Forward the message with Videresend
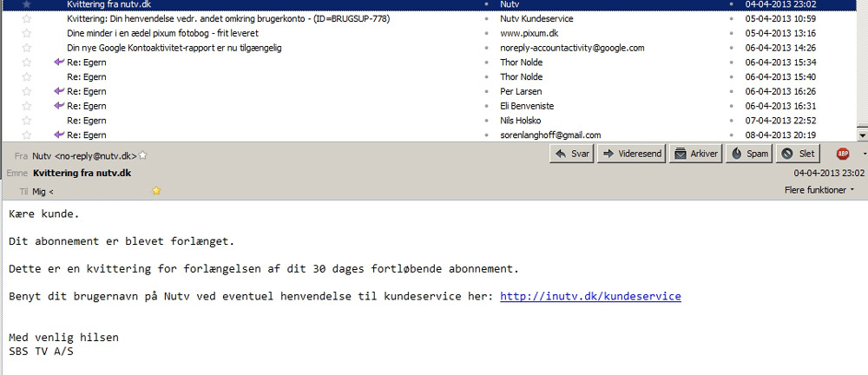868x375 pixels. click(x=632, y=154)
